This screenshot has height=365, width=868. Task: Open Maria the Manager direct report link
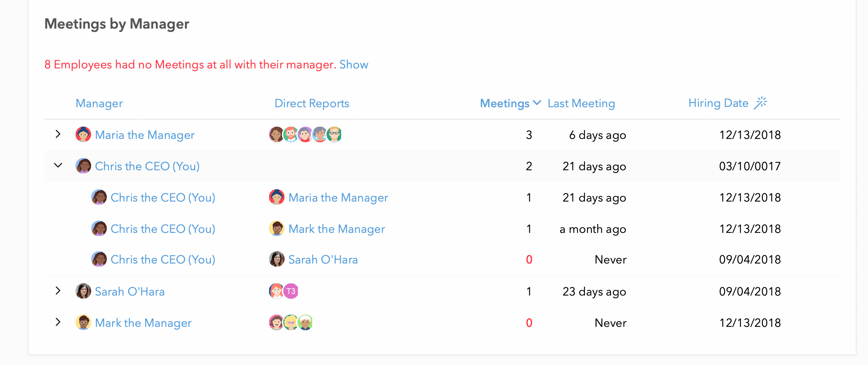point(338,198)
